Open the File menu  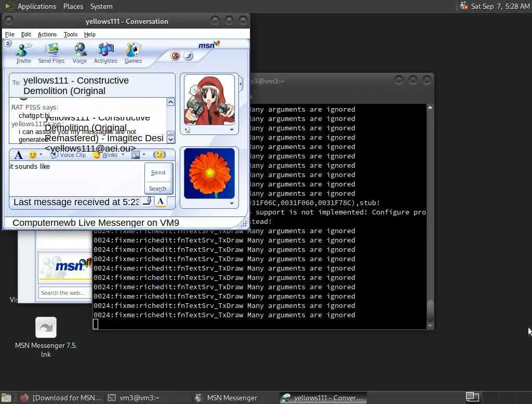pyautogui.click(x=10, y=34)
